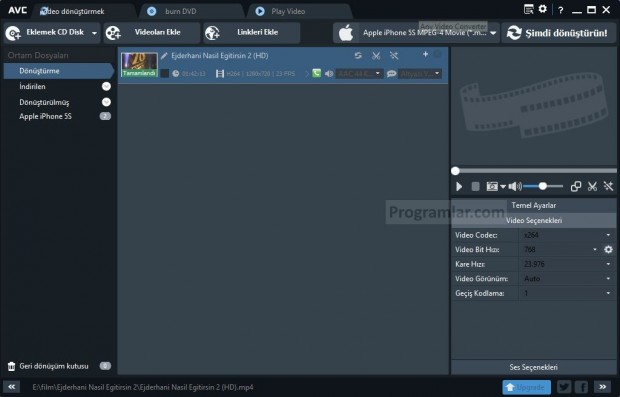Click the green phone device icon in video row
The width and height of the screenshot is (620, 397).
316,73
